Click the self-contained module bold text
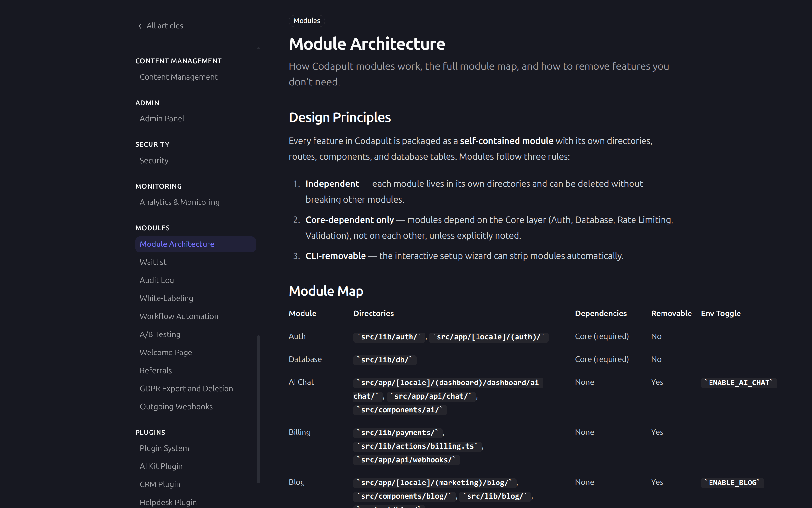The image size is (812, 508). pos(506,141)
